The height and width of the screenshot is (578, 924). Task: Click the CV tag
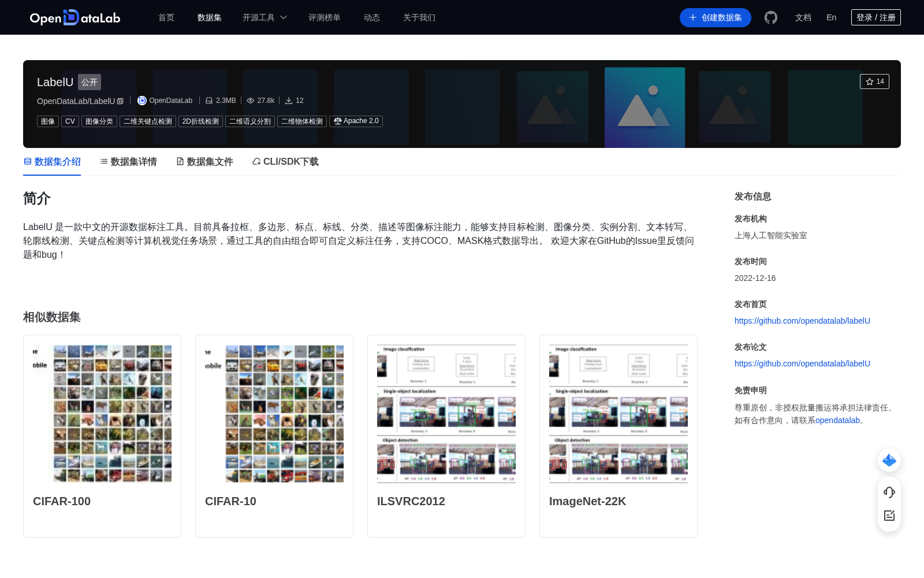click(x=70, y=121)
